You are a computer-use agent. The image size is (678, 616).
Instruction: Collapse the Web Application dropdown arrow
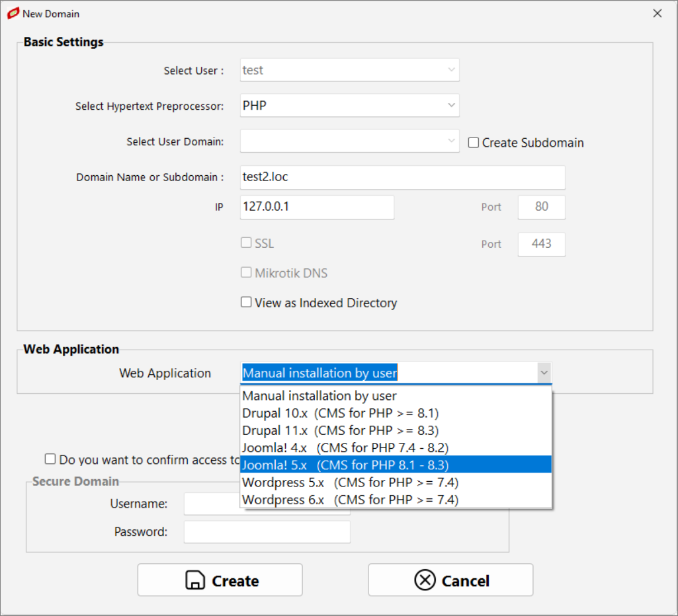coord(543,373)
